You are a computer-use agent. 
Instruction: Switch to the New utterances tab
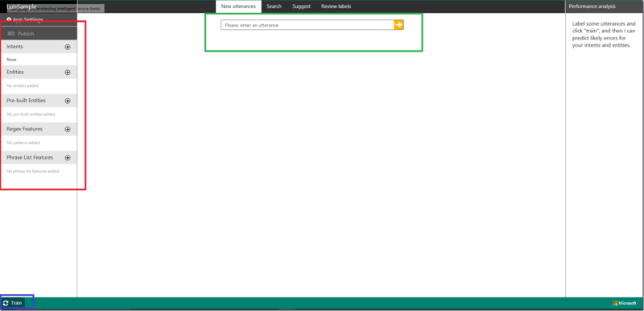(x=238, y=6)
